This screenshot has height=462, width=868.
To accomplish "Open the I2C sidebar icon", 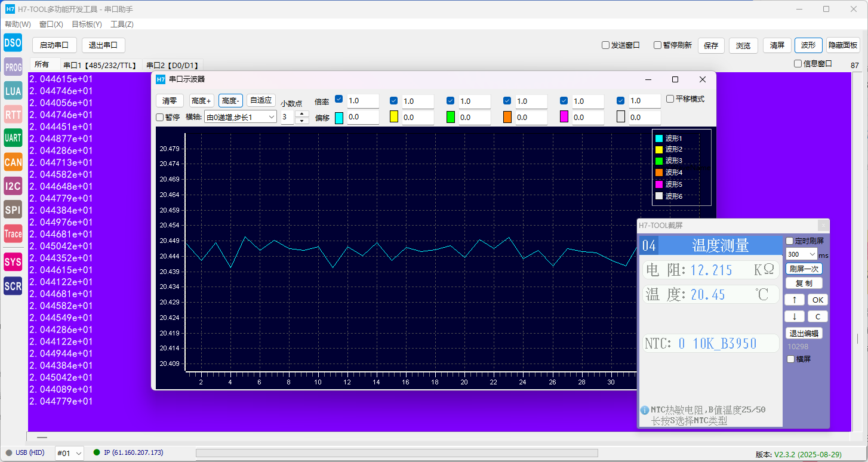I will 13,186.
